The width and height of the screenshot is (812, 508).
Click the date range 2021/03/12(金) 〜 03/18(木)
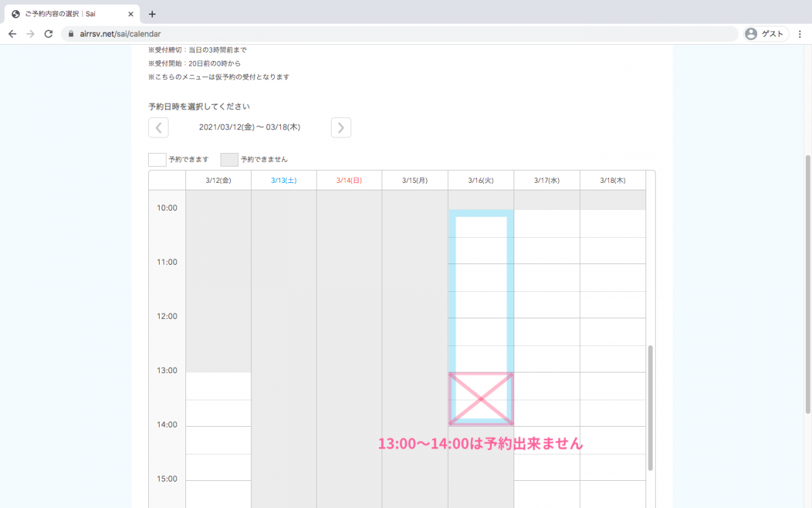(250, 127)
